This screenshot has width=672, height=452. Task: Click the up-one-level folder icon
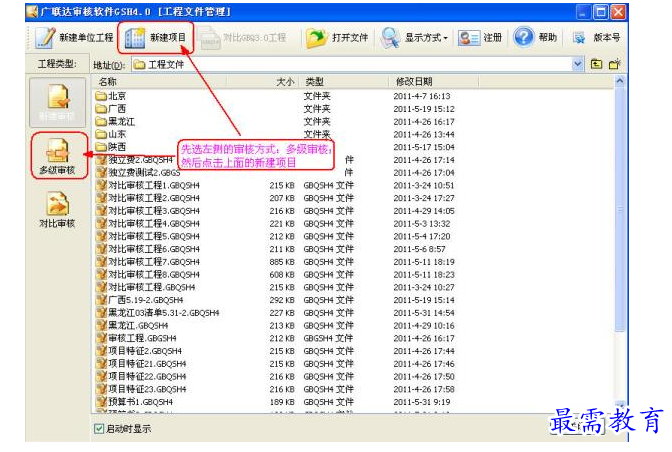click(x=596, y=64)
